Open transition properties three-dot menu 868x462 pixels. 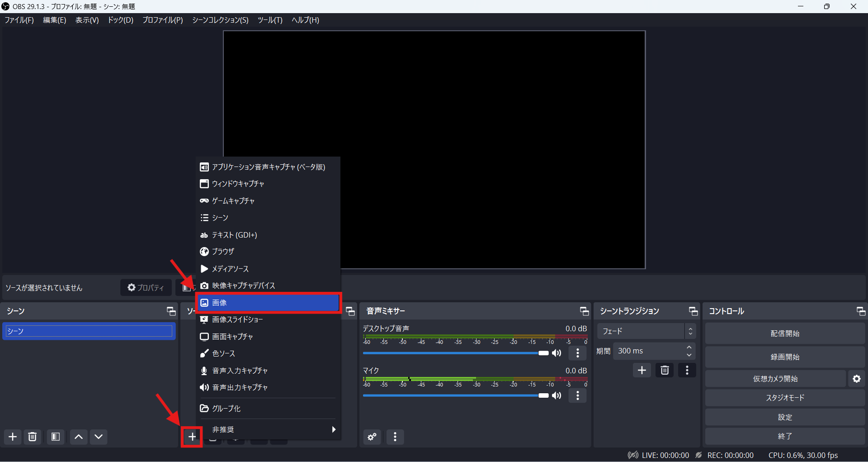pyautogui.click(x=687, y=371)
